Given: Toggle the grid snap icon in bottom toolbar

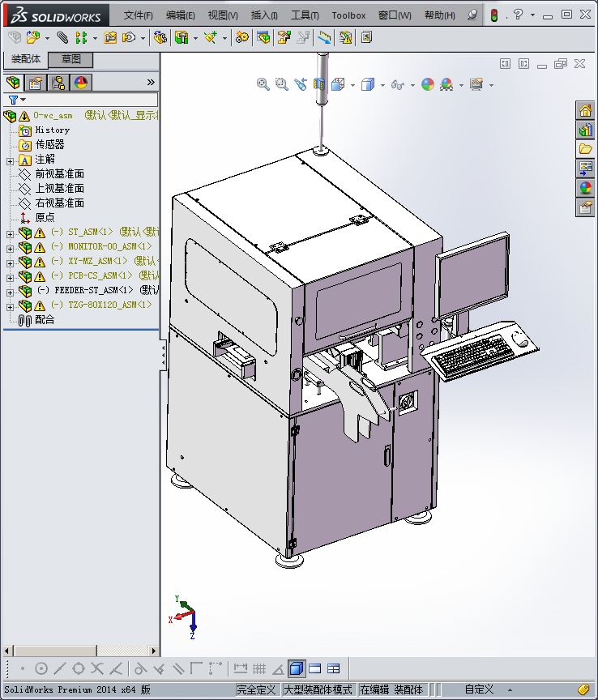Looking at the screenshot, I should click(259, 668).
